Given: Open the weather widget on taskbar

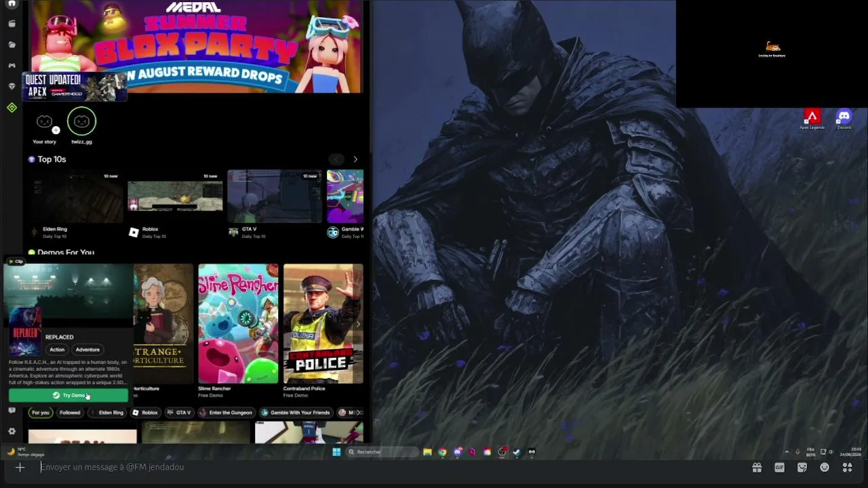Looking at the screenshot, I should coord(26,452).
